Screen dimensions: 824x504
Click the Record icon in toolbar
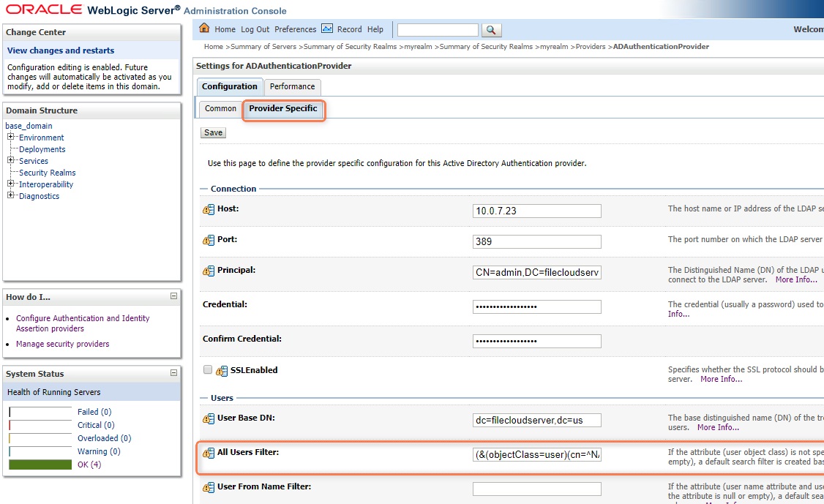pyautogui.click(x=327, y=29)
